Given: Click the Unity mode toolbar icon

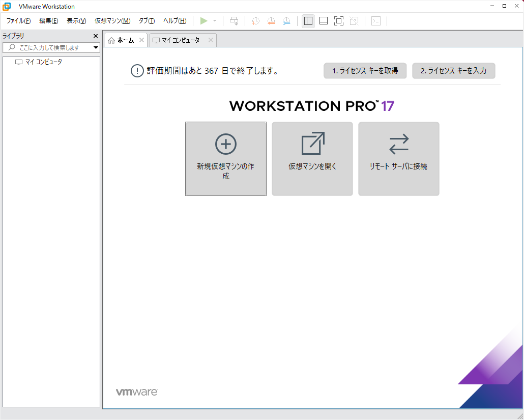Looking at the screenshot, I should [x=354, y=21].
